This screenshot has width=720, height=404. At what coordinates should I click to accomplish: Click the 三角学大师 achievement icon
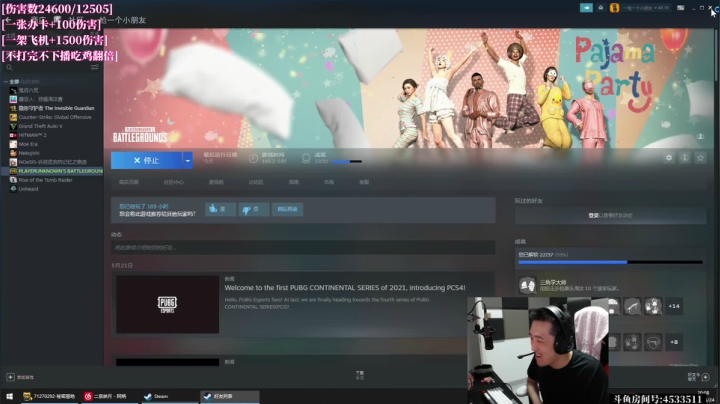528,285
